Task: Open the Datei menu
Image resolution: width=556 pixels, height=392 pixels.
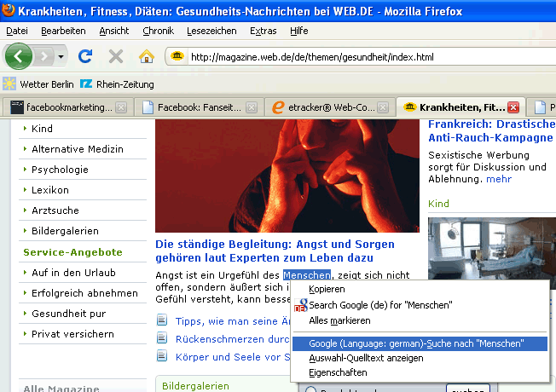Action: click(17, 32)
